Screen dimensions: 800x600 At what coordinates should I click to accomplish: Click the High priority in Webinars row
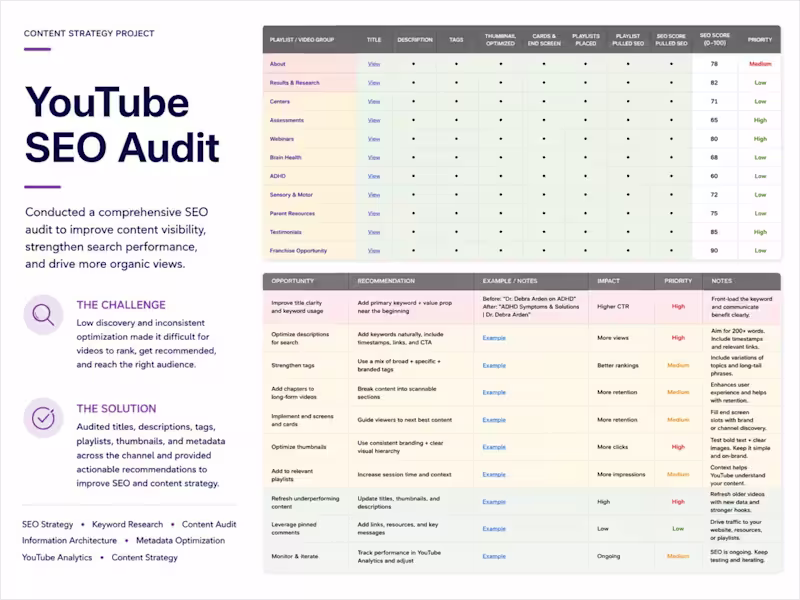pos(760,139)
